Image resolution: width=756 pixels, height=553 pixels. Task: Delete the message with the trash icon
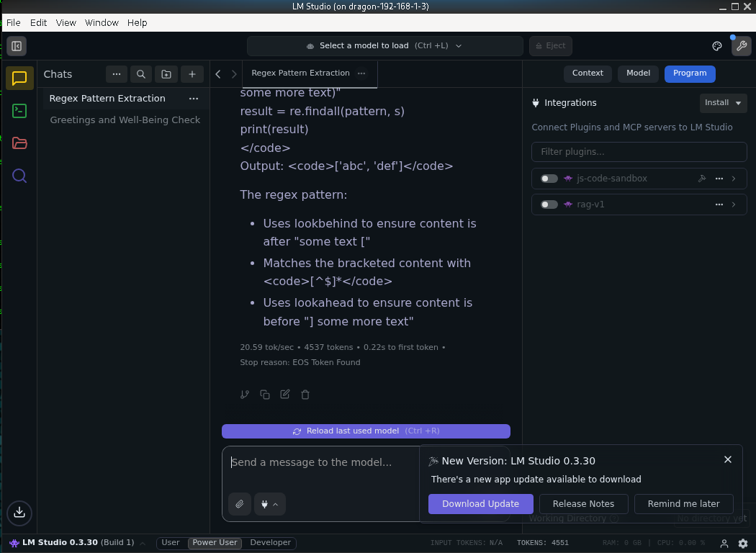pyautogui.click(x=305, y=395)
